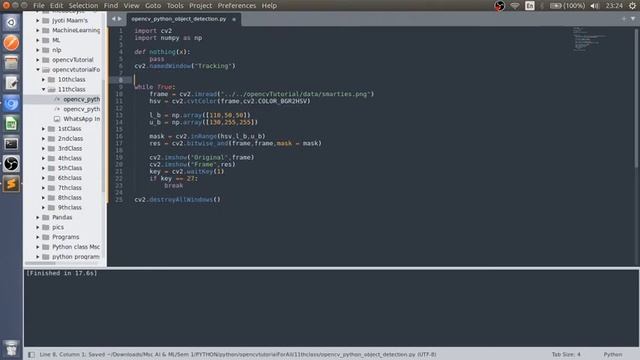Click the editor vertical scrollbar
The height and width of the screenshot is (360, 640).
[636, 98]
